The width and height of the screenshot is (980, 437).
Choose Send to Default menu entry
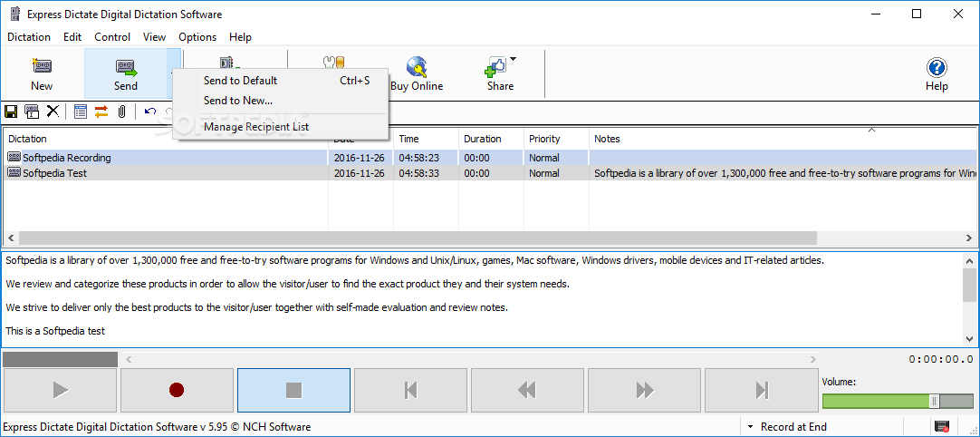click(x=280, y=80)
